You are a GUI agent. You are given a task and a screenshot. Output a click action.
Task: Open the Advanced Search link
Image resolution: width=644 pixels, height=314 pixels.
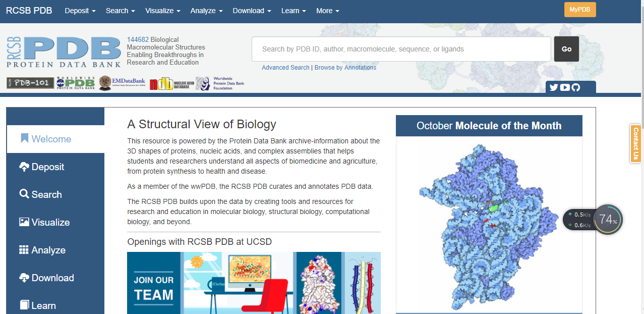(x=285, y=68)
